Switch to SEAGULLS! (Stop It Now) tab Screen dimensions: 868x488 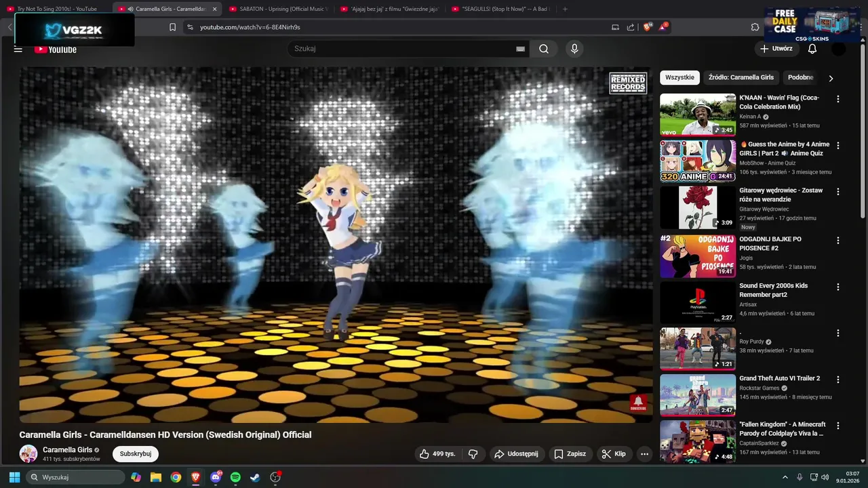click(500, 9)
